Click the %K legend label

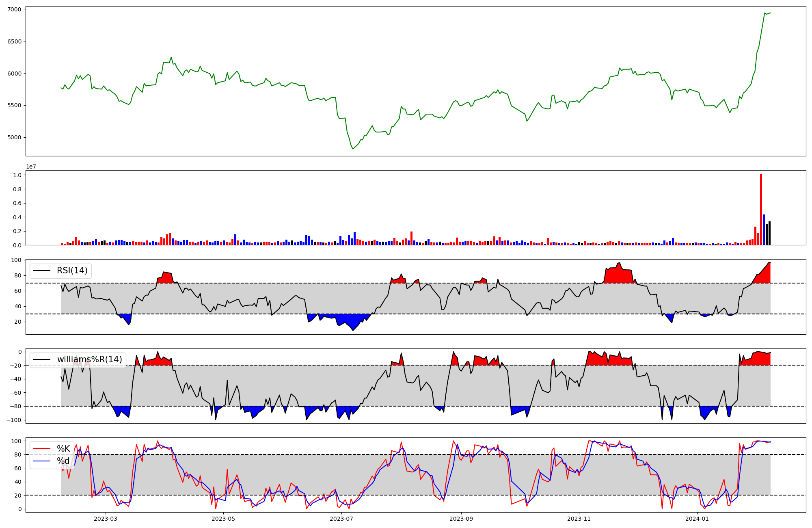click(x=63, y=449)
